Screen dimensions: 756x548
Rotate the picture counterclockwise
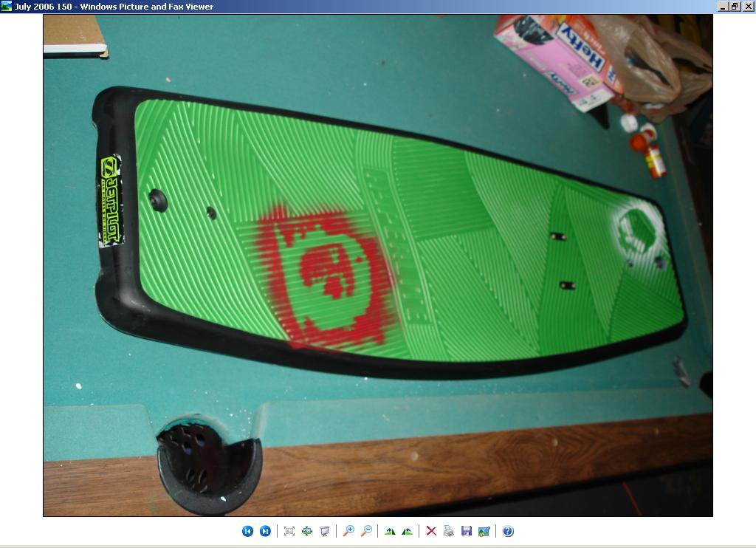click(407, 531)
